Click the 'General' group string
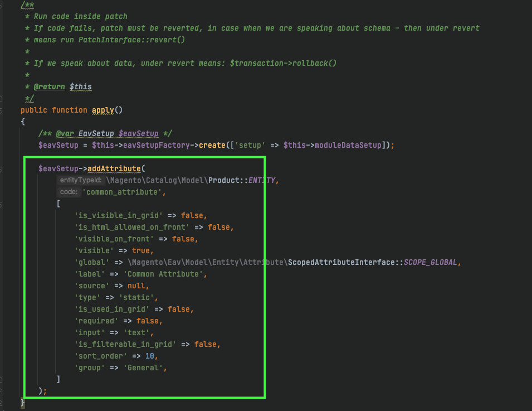Viewport: 532px width, 411px height. [x=143, y=368]
